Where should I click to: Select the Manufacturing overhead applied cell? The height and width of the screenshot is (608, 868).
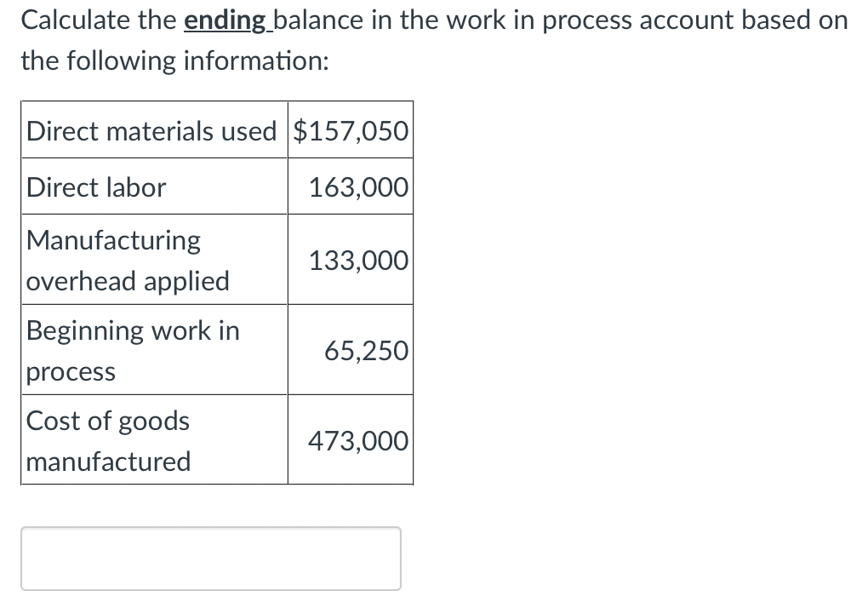(x=128, y=260)
